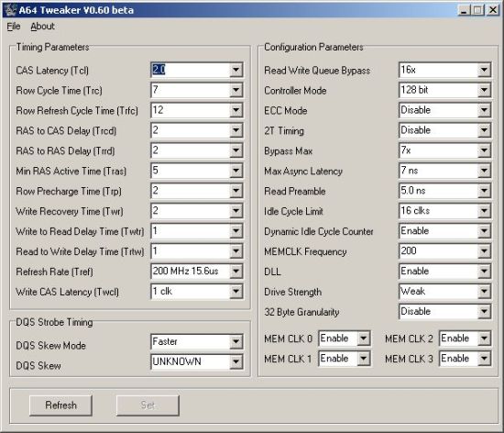
Task: Open Read Write Queue Bypass dropdown
Action: pos(484,70)
